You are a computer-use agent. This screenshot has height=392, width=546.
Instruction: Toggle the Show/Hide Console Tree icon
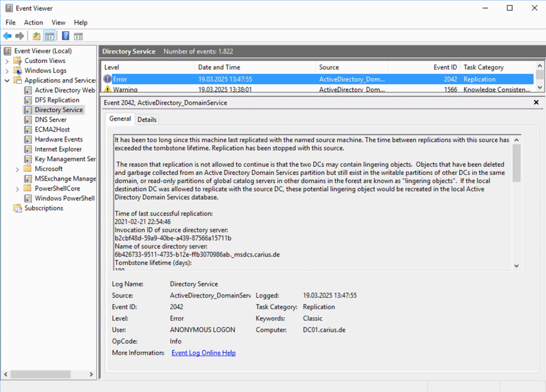[x=50, y=36]
